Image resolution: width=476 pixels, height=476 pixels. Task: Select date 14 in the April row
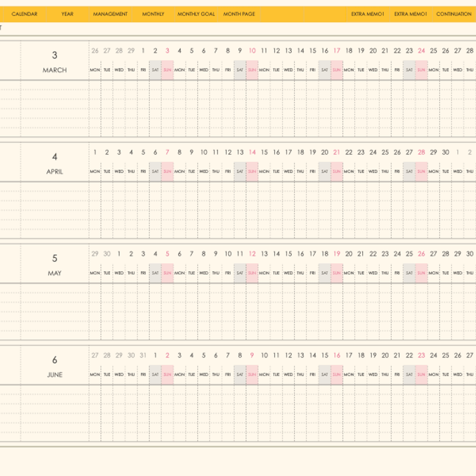click(252, 153)
